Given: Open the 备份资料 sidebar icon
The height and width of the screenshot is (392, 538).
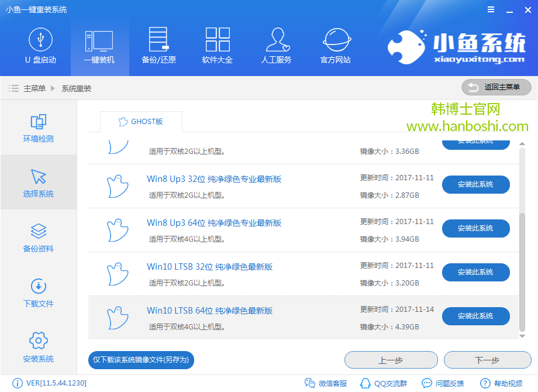Looking at the screenshot, I should point(38,238).
